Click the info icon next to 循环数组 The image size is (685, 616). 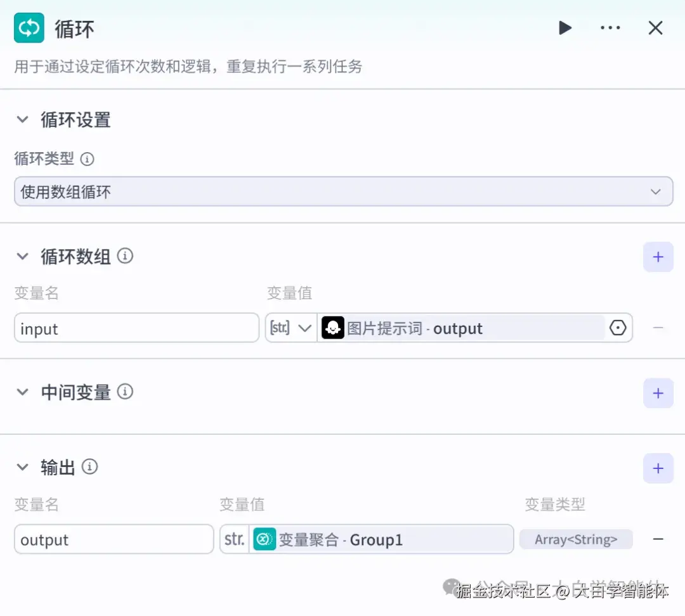coord(125,256)
